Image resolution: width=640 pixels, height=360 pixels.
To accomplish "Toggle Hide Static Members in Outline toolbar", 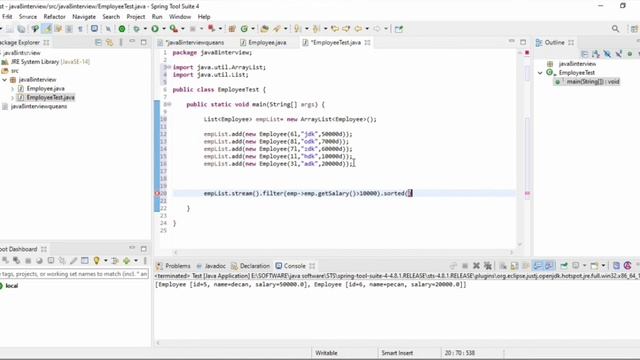I will pos(619,54).
